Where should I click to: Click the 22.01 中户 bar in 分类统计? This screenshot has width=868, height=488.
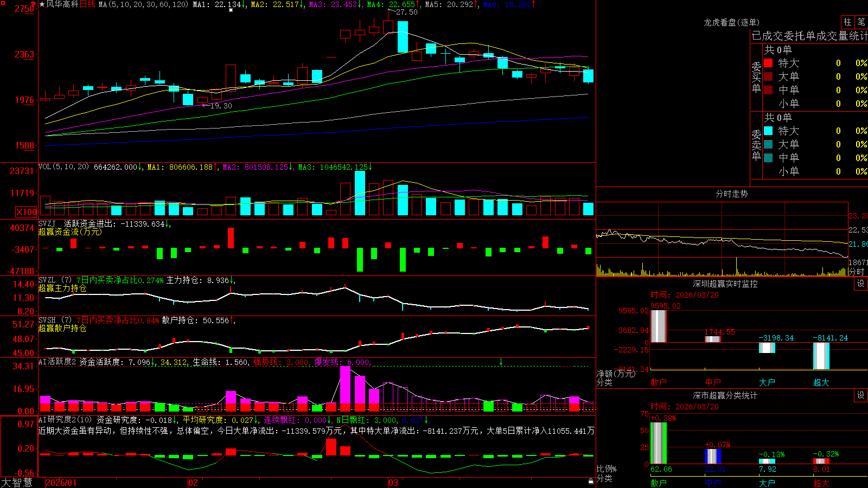713,457
